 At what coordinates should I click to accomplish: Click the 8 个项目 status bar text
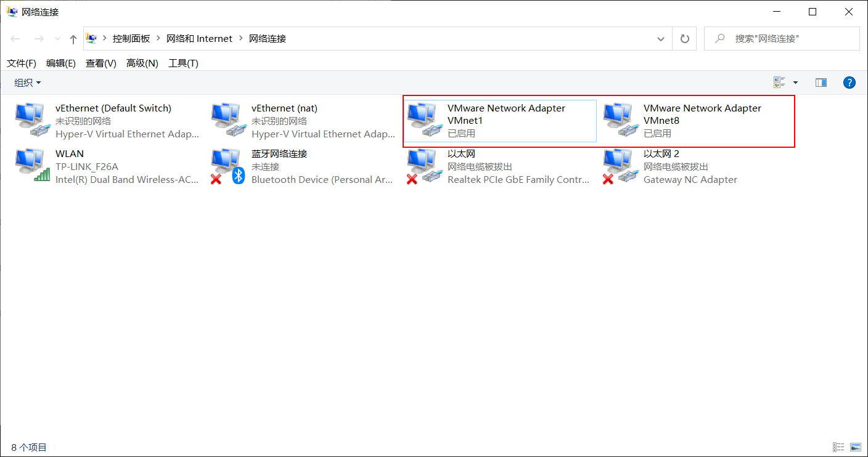coord(29,447)
